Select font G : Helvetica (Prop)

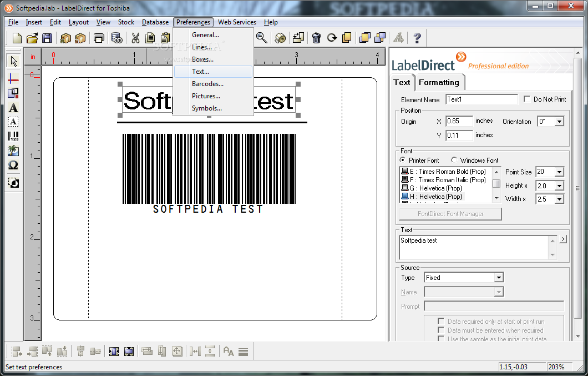coord(431,188)
